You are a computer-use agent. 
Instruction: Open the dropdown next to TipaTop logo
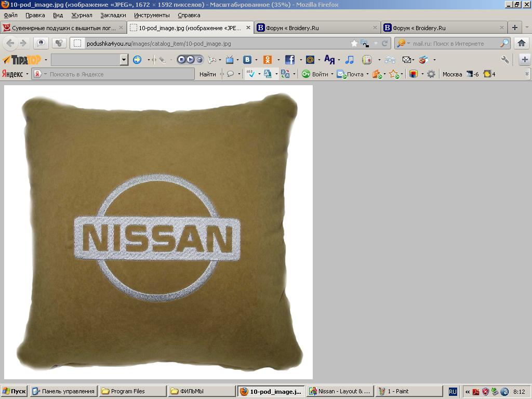tap(46, 60)
